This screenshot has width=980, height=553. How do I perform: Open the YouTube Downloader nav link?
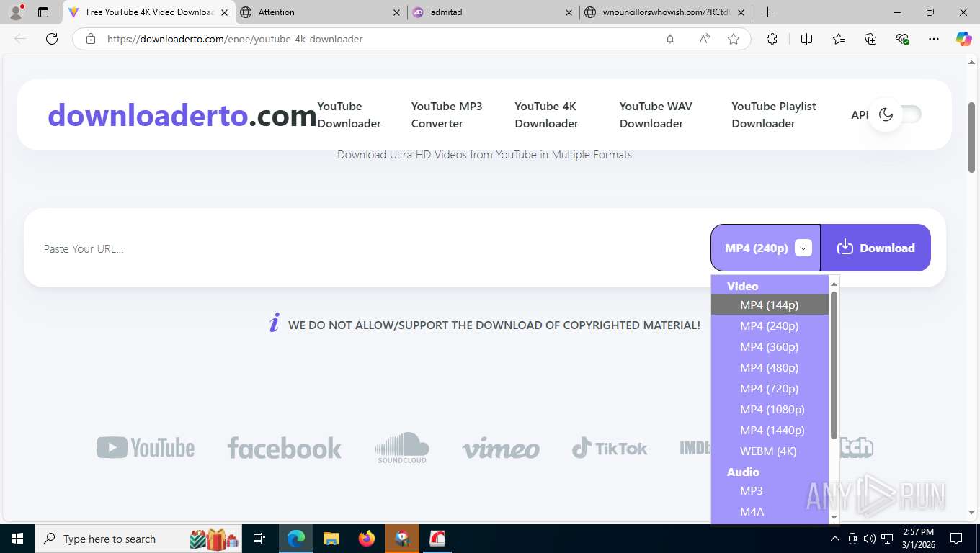349,114
